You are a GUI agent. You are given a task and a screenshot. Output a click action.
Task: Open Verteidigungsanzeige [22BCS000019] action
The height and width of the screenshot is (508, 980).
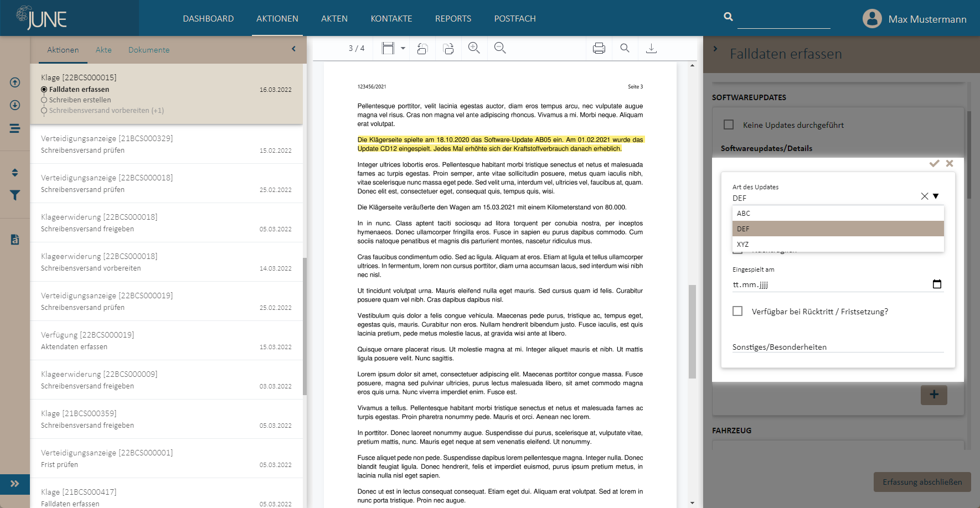point(166,301)
